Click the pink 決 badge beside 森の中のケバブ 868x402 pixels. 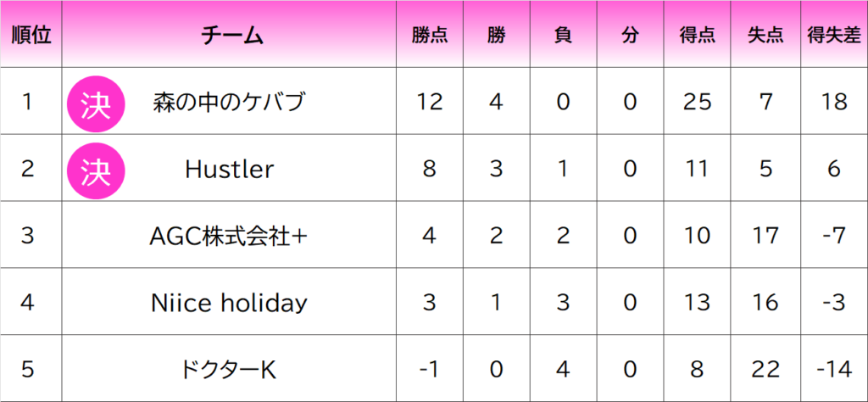point(97,103)
